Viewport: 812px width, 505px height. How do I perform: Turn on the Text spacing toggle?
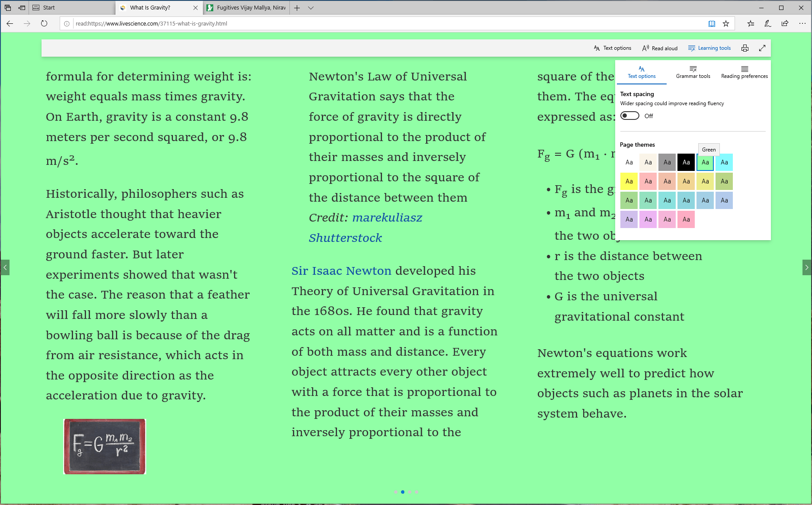(629, 116)
